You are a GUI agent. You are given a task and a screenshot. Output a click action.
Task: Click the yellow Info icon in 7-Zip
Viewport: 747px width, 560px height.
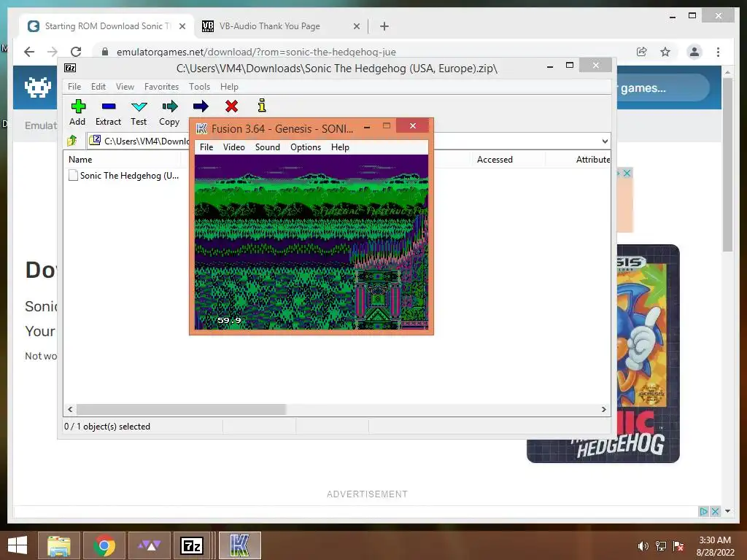point(262,106)
